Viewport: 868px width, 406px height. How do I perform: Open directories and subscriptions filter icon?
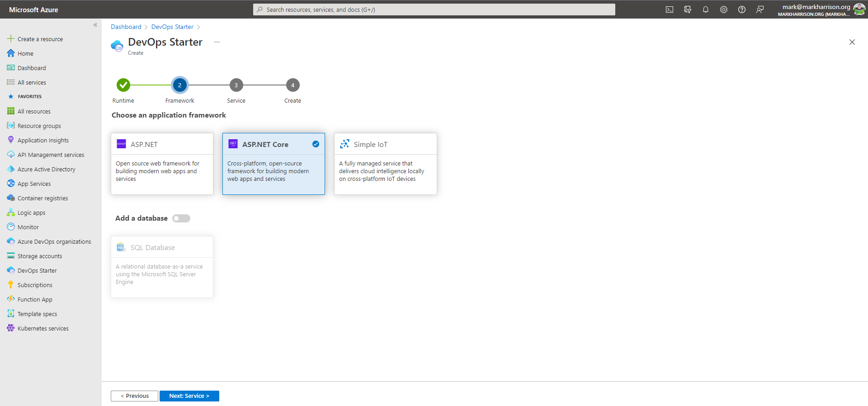tap(688, 9)
